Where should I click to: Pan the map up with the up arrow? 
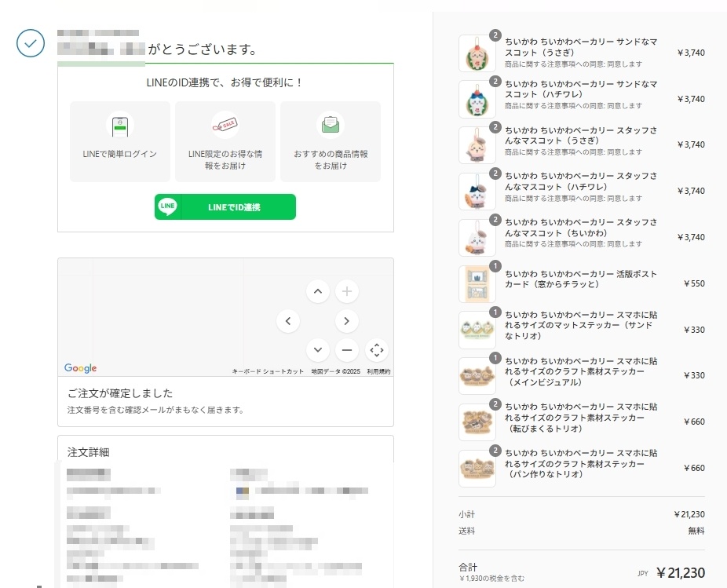pos(318,291)
